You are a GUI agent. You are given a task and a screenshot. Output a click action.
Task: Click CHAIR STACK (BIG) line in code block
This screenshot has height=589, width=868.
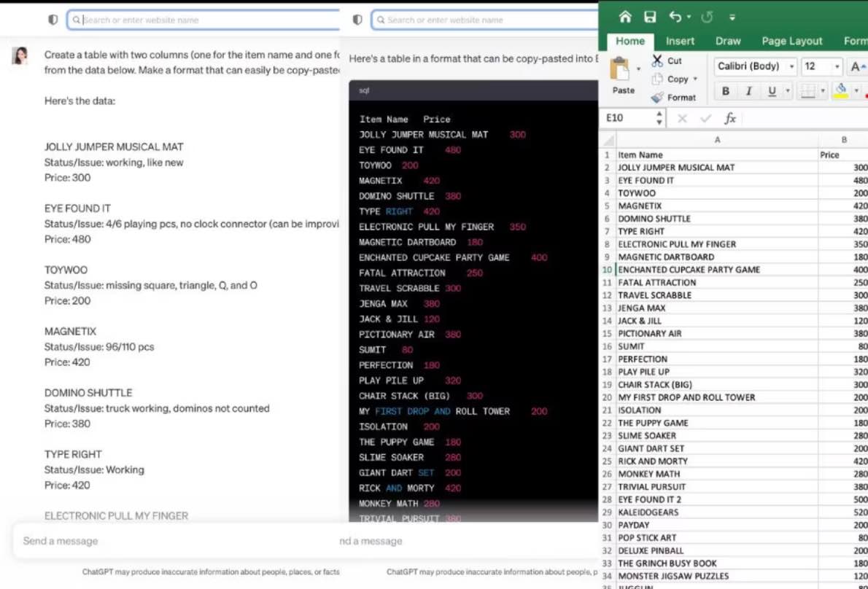coord(421,396)
